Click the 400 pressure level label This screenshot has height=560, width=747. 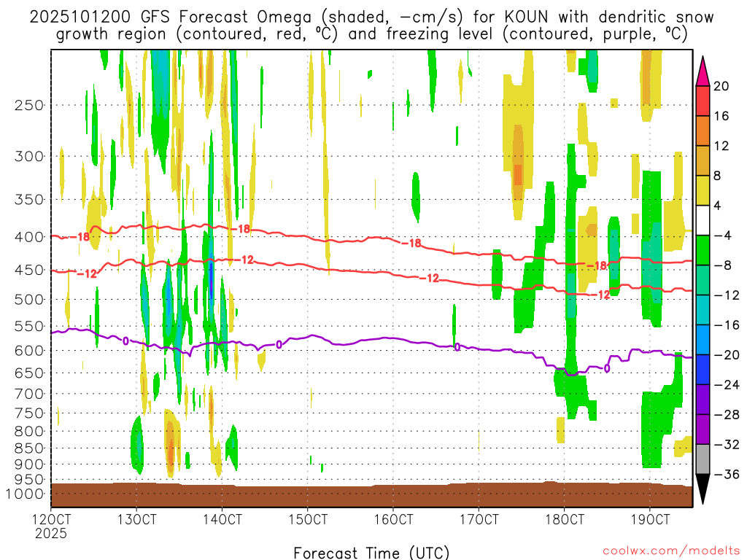(29, 237)
